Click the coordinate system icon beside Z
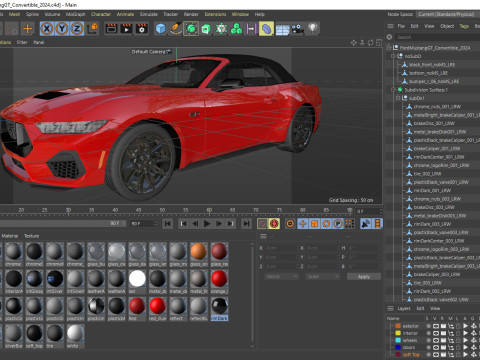The image size is (480, 360). 93,29
